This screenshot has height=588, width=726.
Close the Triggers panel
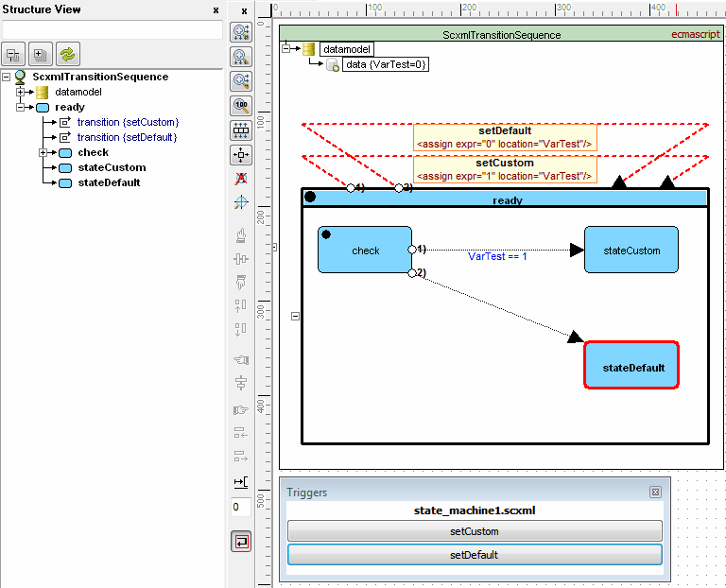[655, 493]
